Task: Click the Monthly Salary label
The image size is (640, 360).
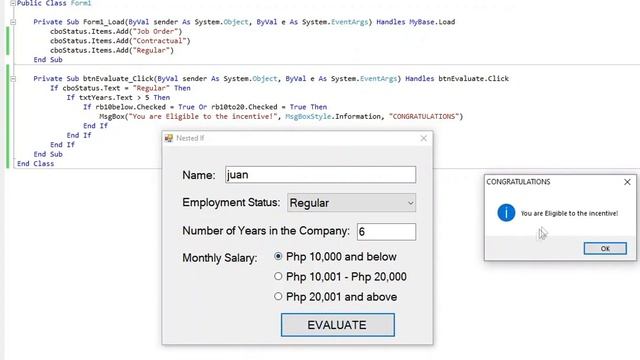Action: [220, 258]
